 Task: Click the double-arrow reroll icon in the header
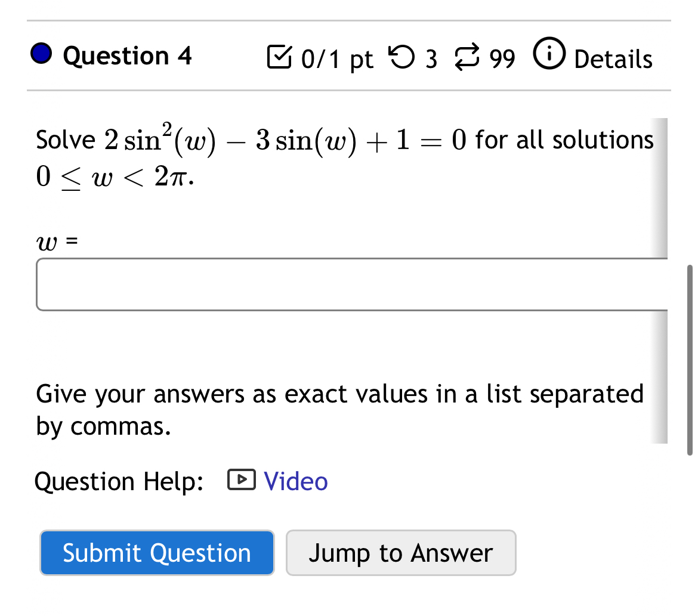pyautogui.click(x=469, y=57)
